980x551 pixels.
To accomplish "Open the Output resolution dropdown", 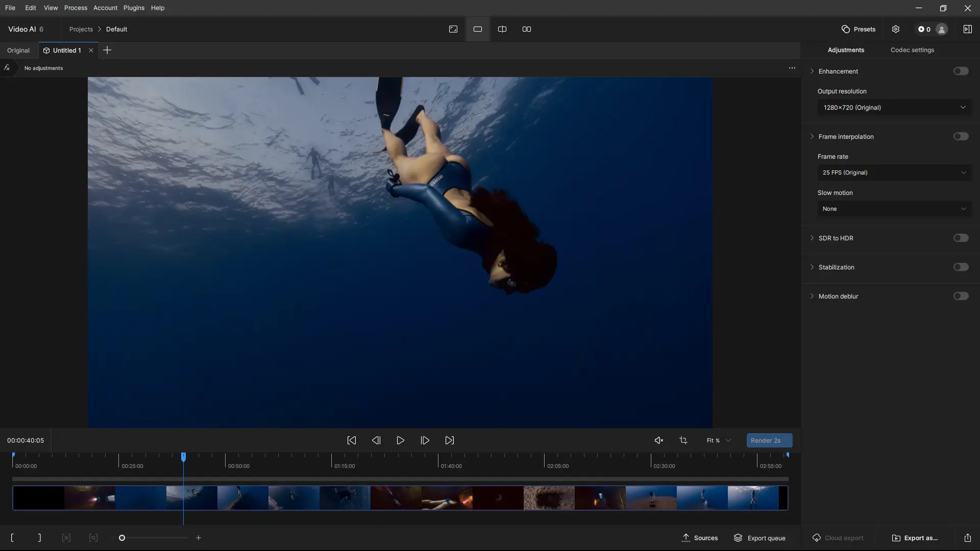I will [894, 108].
